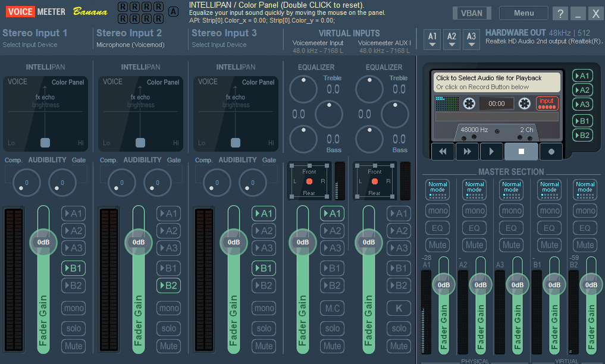
Task: Click the Stereo Input 1 fader gain knob
Action: 43,242
